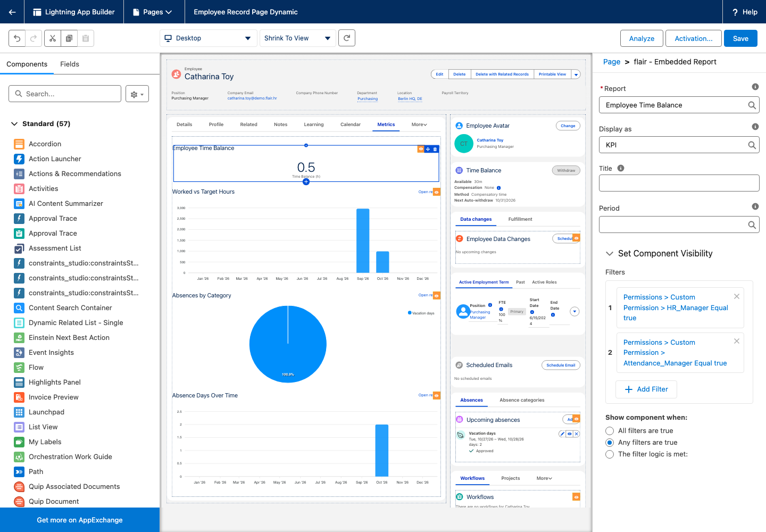Open the Desktop form factor dropdown
The image size is (766, 532).
tap(209, 38)
